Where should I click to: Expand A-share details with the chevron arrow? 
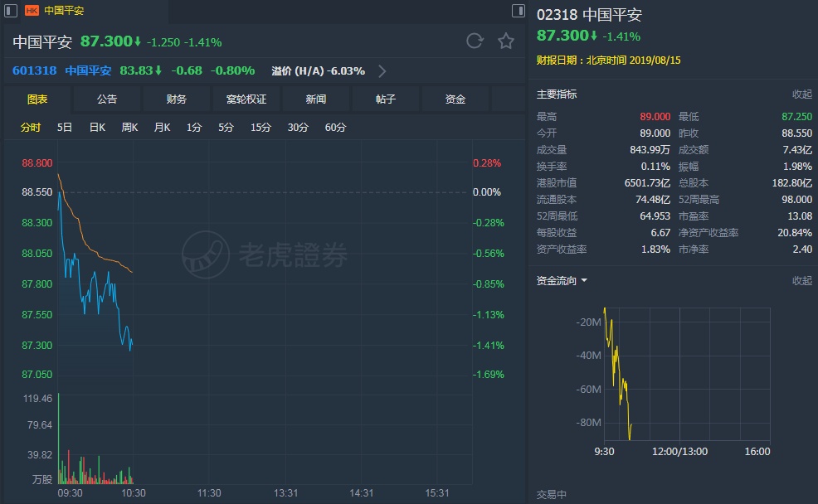point(382,71)
